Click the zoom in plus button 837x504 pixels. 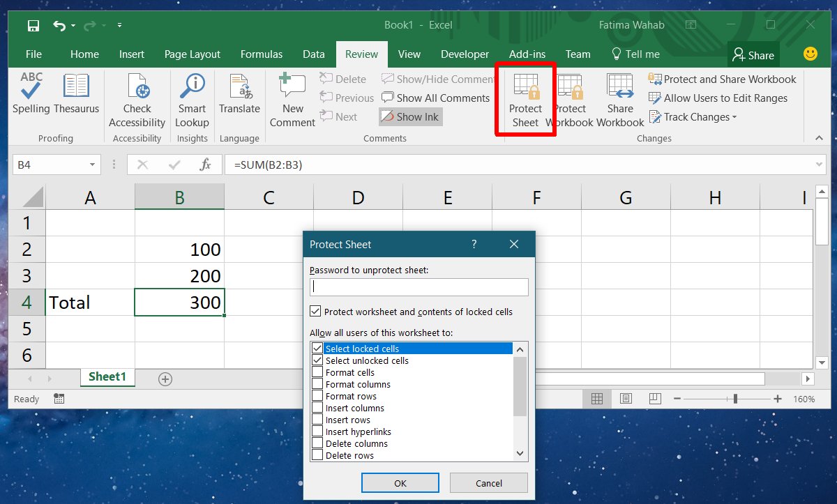778,399
